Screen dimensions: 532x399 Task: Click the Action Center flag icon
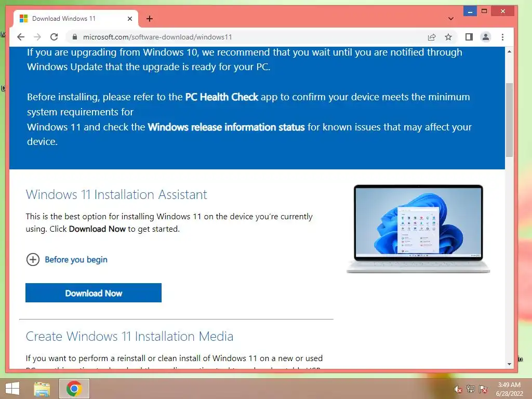click(x=483, y=389)
